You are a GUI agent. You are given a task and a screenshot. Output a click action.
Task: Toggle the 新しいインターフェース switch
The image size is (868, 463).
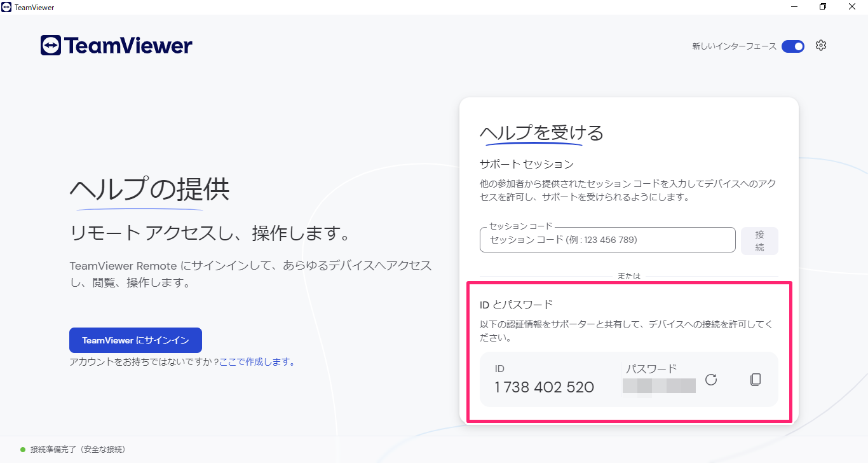coord(793,46)
